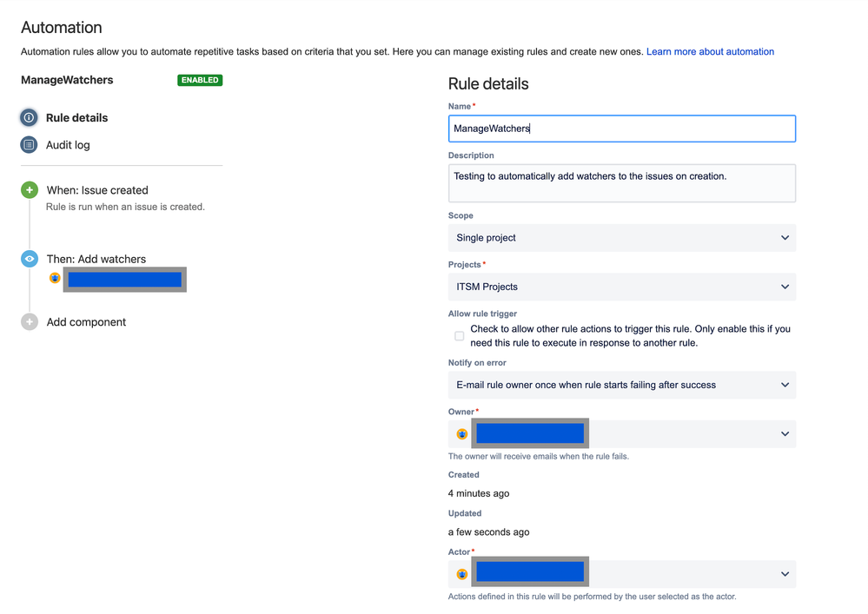Expand the Actor dropdown chevron
Viewport: 868px width, 614px height.
[785, 574]
